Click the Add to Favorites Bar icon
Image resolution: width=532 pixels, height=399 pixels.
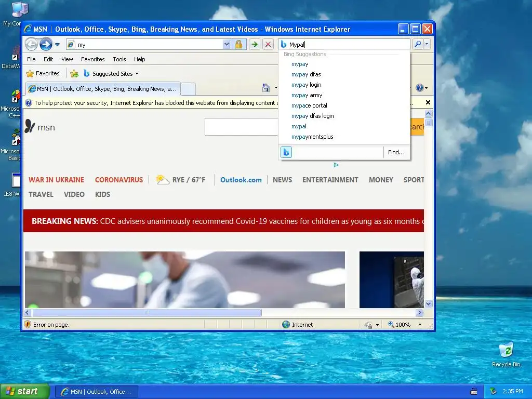tap(74, 73)
